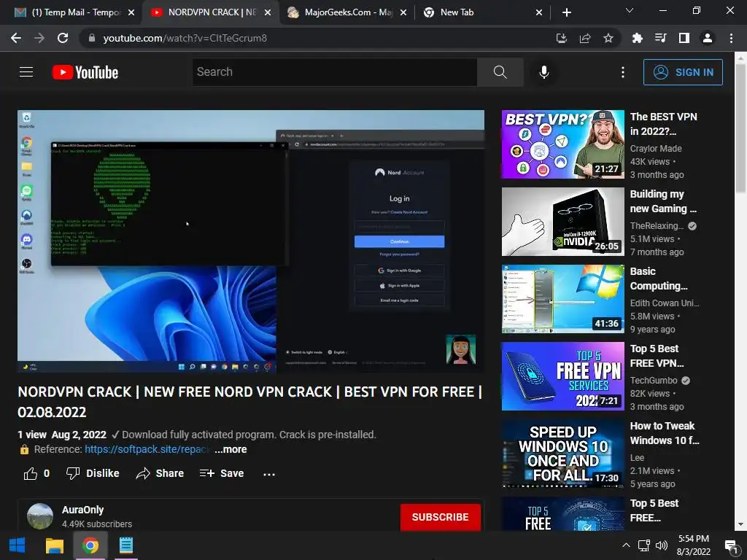Open network icon in system tray

[644, 545]
